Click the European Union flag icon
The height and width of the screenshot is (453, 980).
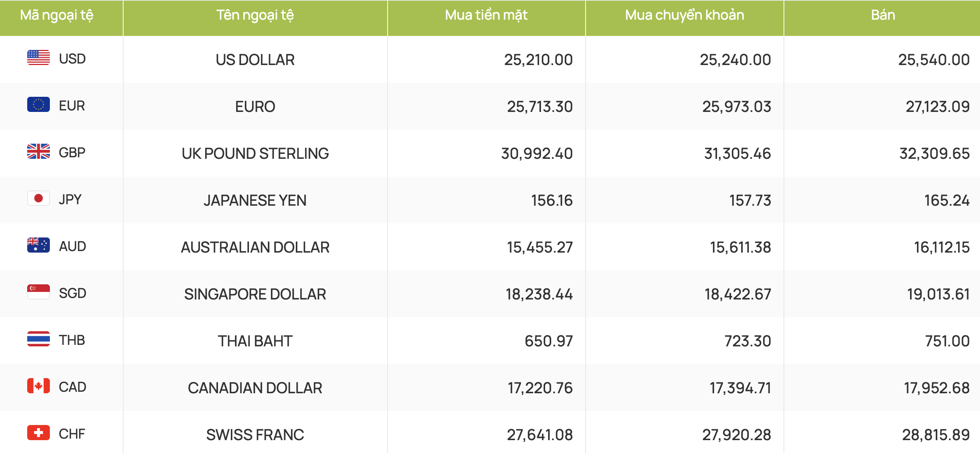click(x=39, y=105)
